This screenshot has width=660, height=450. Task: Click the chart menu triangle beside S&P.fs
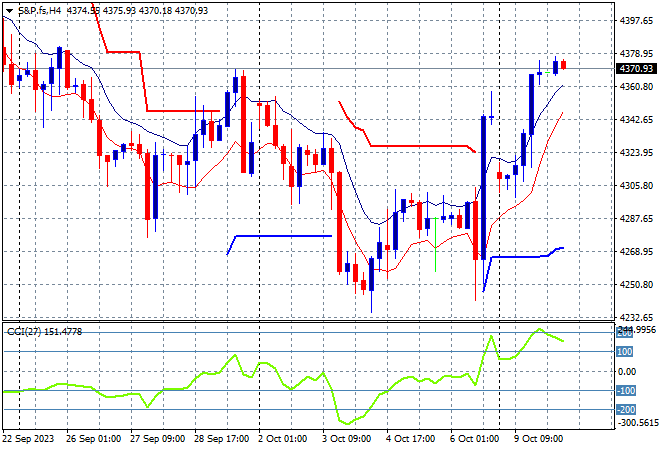[x=9, y=11]
